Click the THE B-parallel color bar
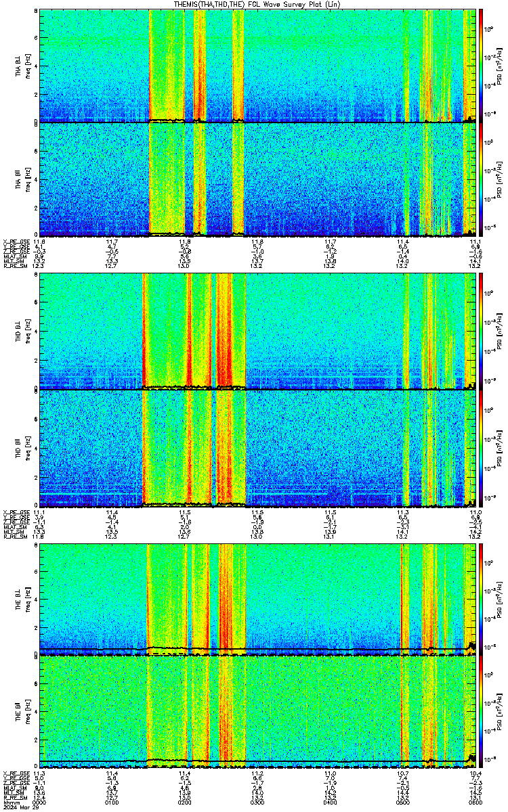The width and height of the screenshot is (508, 812). 481,712
